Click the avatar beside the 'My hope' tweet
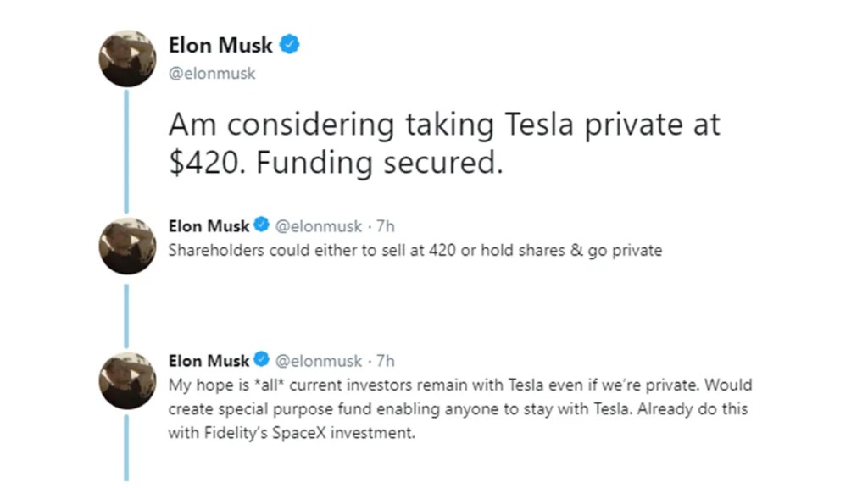This screenshot has width=868, height=488. click(x=127, y=381)
